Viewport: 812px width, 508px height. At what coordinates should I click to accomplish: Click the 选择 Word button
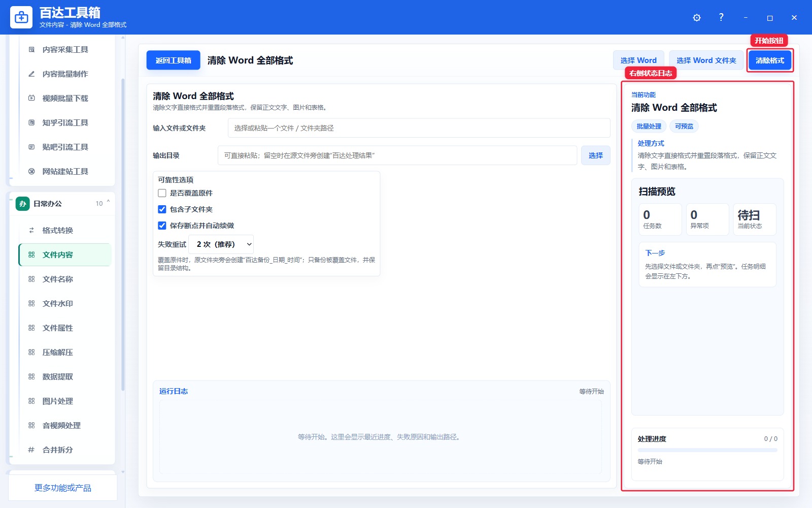[x=638, y=60]
